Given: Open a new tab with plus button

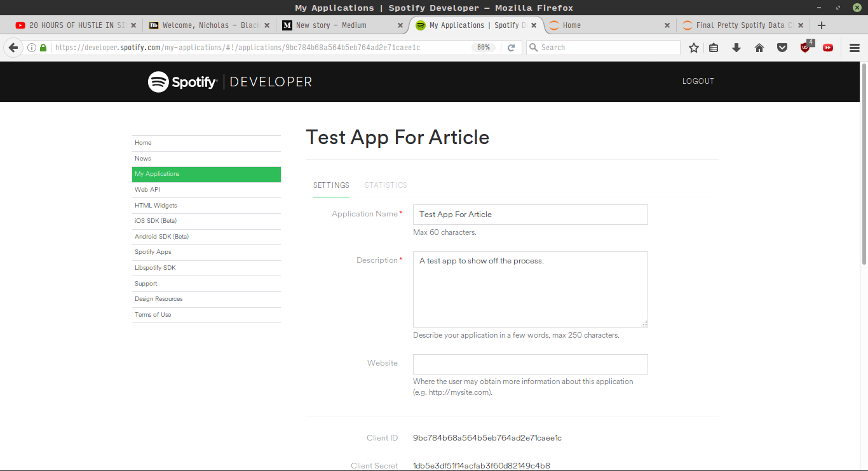Looking at the screenshot, I should pyautogui.click(x=822, y=25).
